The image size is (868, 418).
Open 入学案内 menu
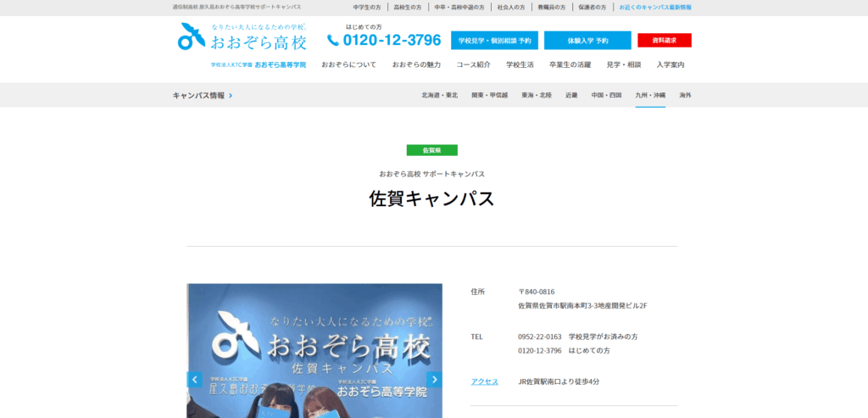tap(670, 64)
